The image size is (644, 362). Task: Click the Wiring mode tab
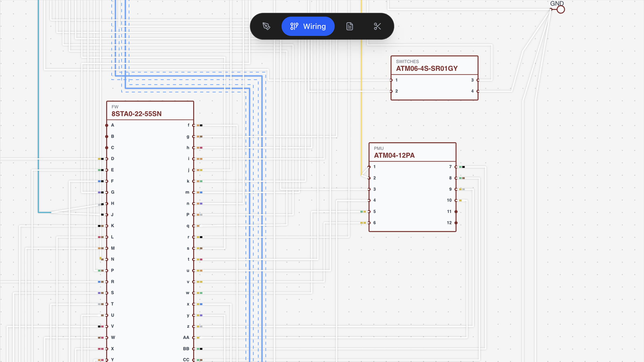tap(308, 26)
